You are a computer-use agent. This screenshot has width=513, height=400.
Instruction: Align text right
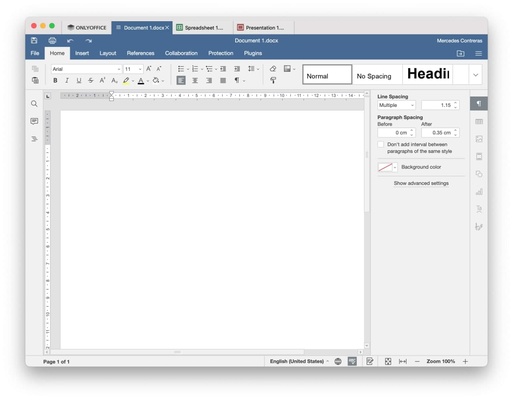(x=209, y=80)
